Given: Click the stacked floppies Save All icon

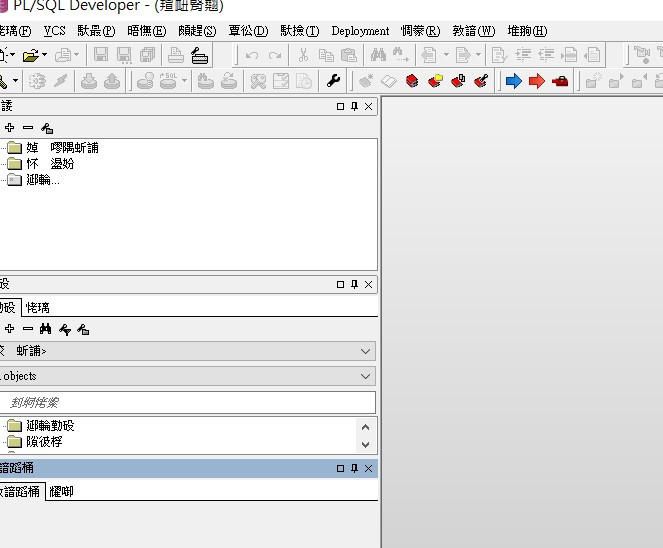Looking at the screenshot, I should click(x=148, y=55).
